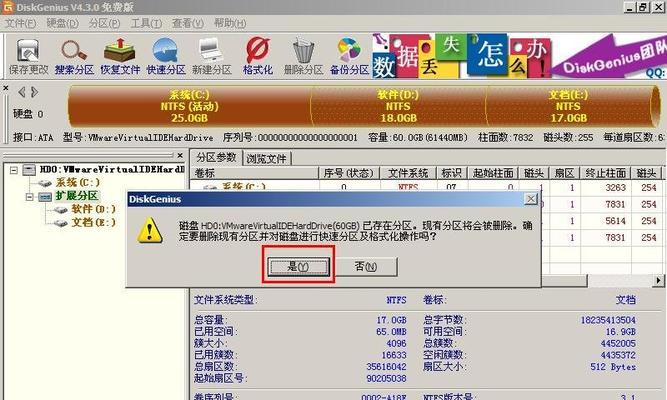667x400 pixels.
Task: Click the 序号(状态) column header
Action: (x=349, y=173)
